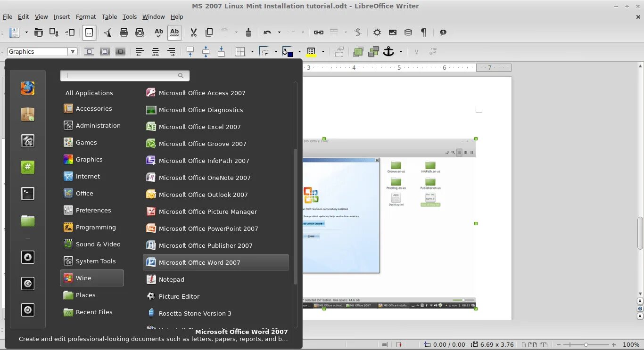Launch Microsoft Office PowerPoint 2007
The image size is (644, 350).
(x=216, y=228)
